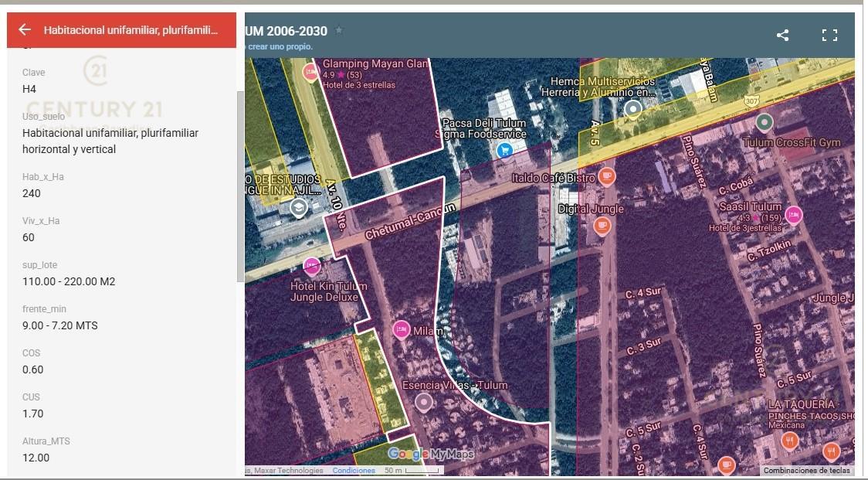Click the 'C. 3 Sur' street label
This screenshot has width=868, height=480.
(644, 347)
